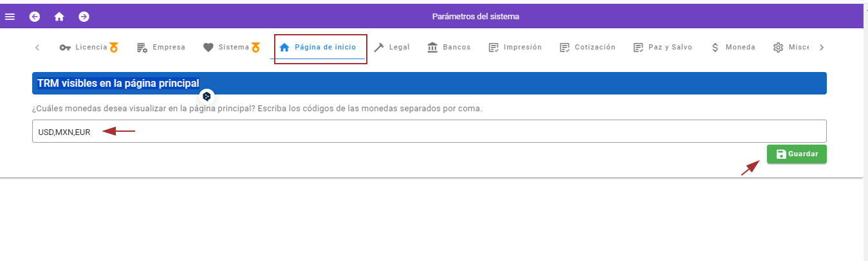Open the Legal tab
Viewport: 868px width, 261px height.
(x=391, y=48)
